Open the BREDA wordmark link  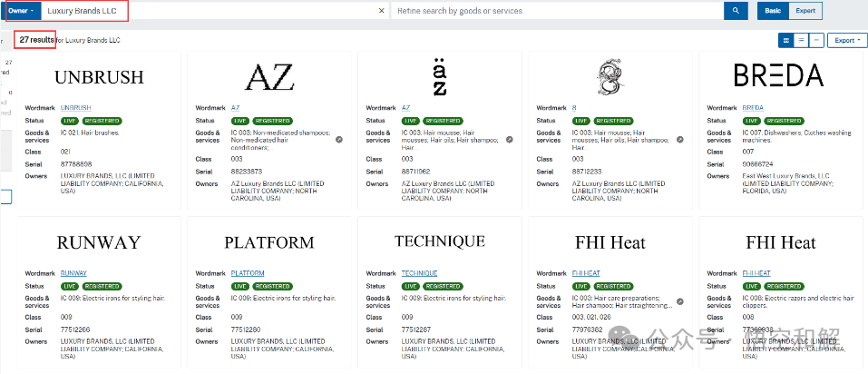click(x=753, y=108)
